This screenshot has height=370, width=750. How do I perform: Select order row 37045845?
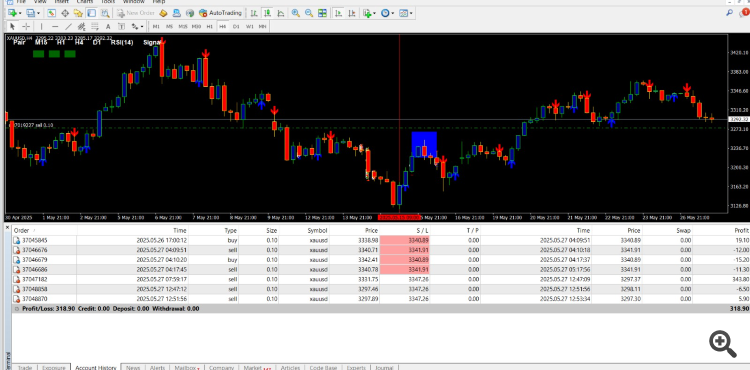381,240
